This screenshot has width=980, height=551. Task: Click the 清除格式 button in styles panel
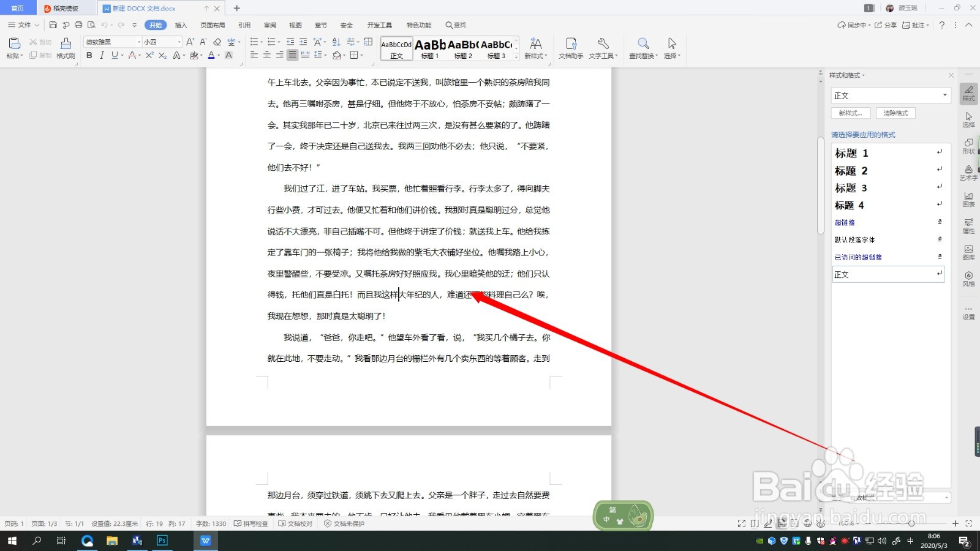pos(895,113)
